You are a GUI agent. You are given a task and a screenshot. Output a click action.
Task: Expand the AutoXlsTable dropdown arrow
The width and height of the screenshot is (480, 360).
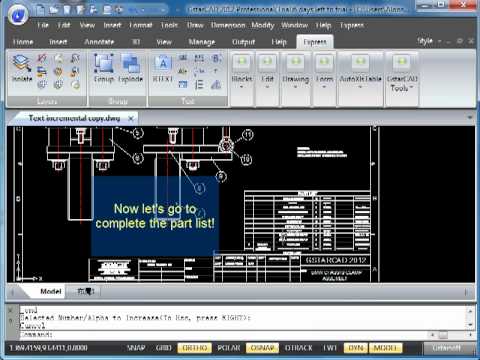click(x=360, y=87)
